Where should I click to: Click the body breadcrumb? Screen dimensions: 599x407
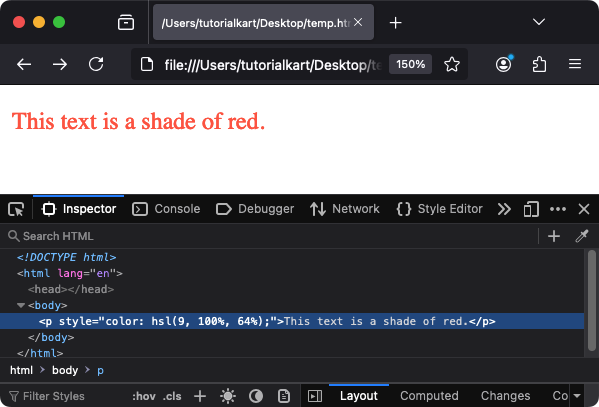coord(65,370)
